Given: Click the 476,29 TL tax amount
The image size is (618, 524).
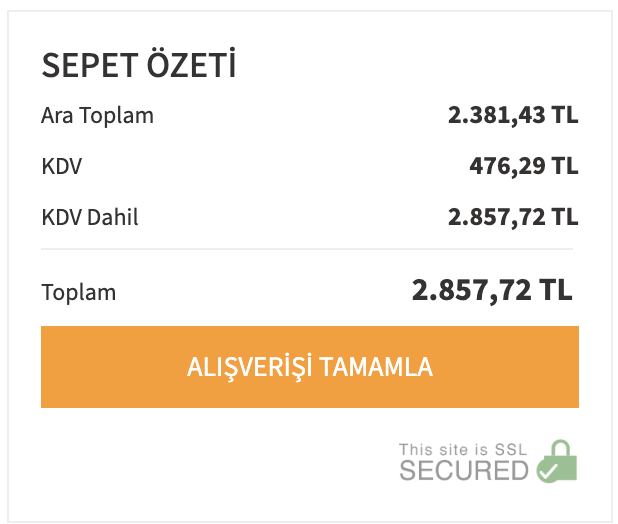Looking at the screenshot, I should coord(523,166).
